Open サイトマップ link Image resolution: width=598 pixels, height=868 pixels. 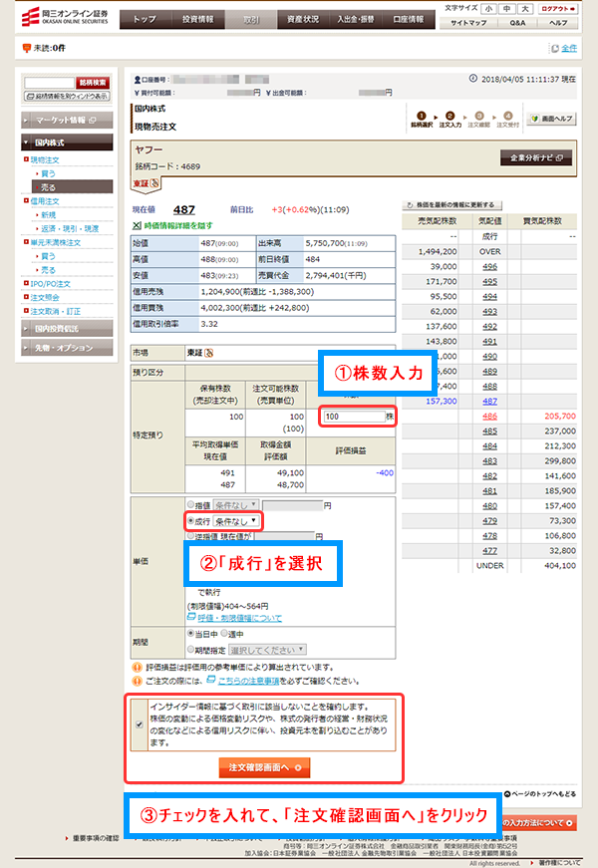pos(467,23)
